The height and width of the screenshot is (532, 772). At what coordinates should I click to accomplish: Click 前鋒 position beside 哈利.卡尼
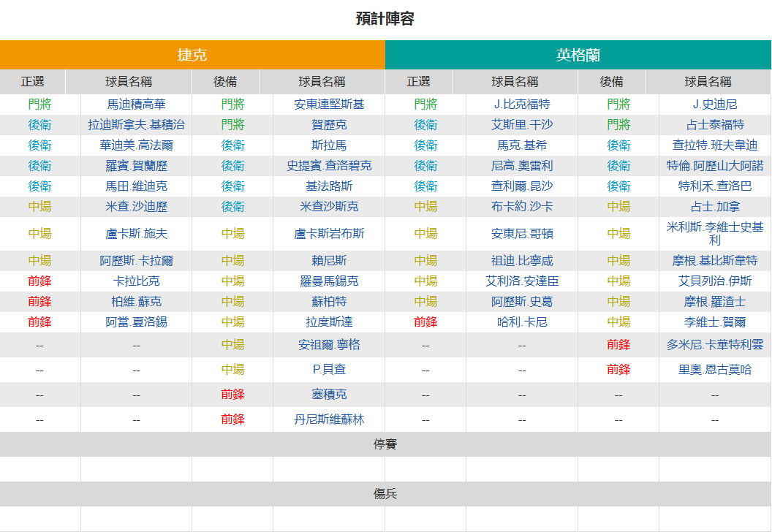[426, 322]
